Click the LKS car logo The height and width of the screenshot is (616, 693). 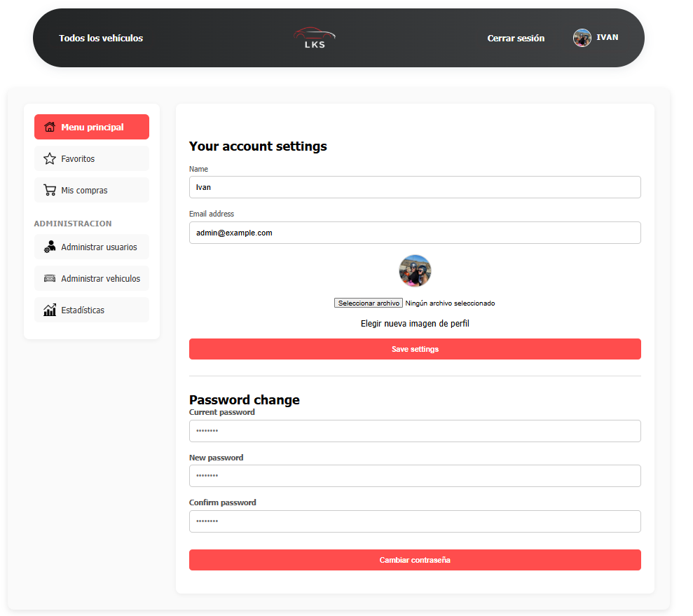314,38
